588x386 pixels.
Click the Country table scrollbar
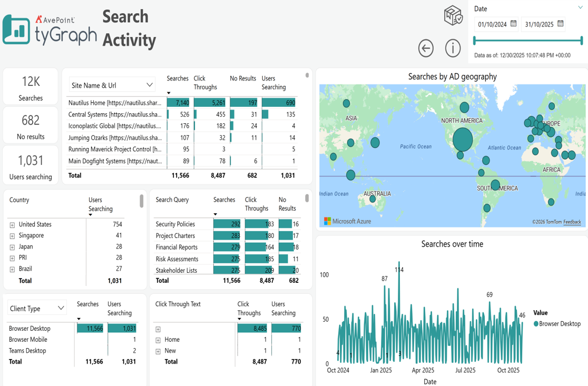click(141, 201)
